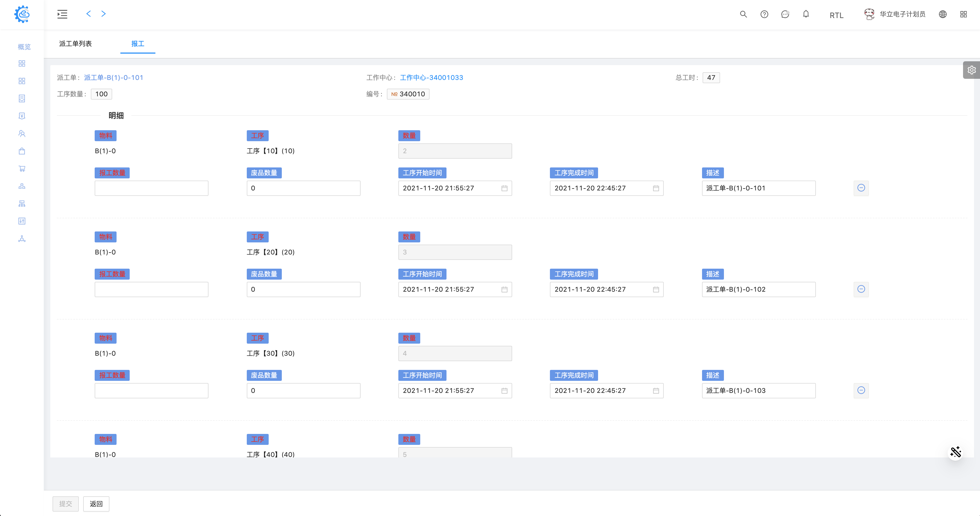This screenshot has height=516, width=980.
Task: Click the 返回 button
Action: [96, 504]
